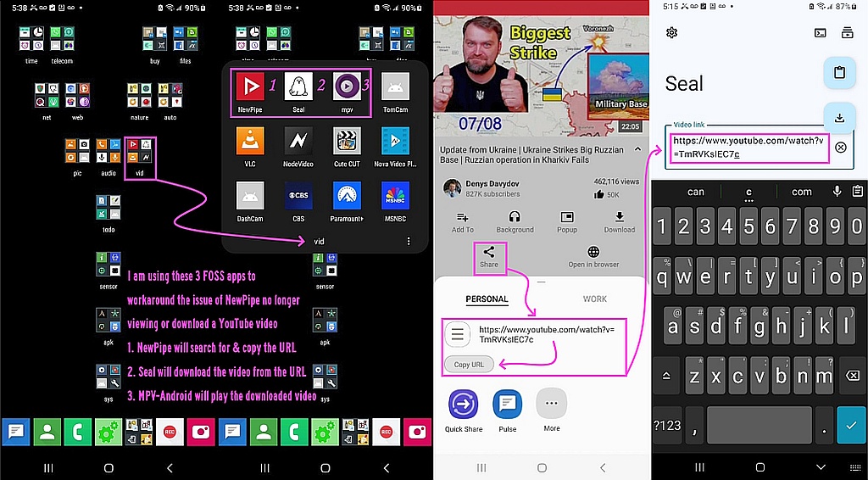
Task: Tap Seal screen keyboard switcher nav icon
Action: (856, 468)
